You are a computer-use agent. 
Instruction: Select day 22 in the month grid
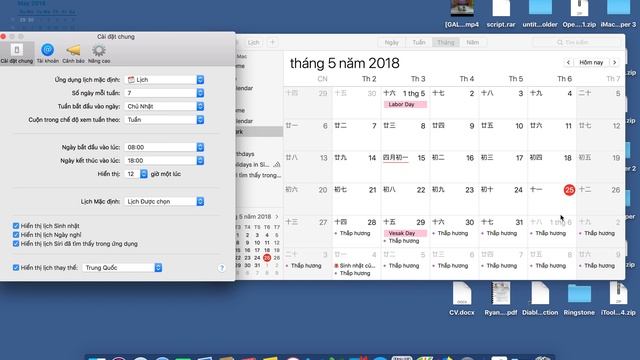coord(421,190)
